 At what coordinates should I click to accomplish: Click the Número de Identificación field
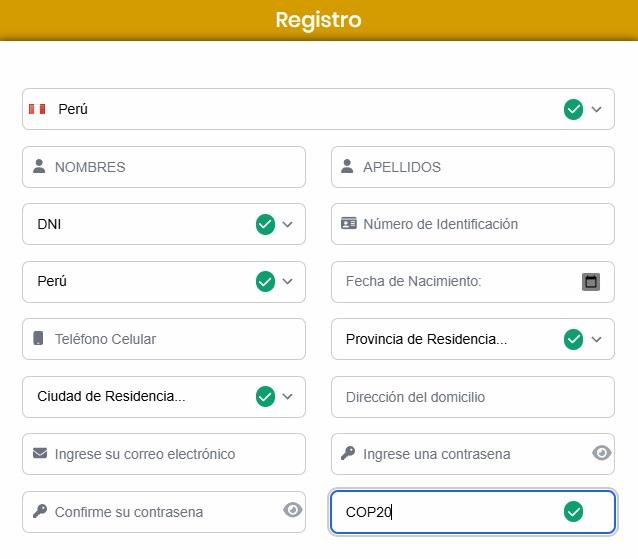coord(480,224)
